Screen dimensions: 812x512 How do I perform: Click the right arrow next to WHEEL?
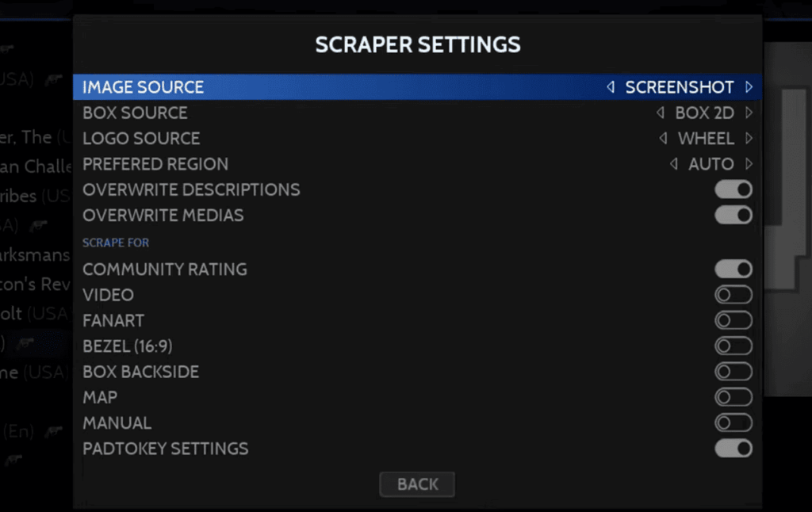point(749,138)
